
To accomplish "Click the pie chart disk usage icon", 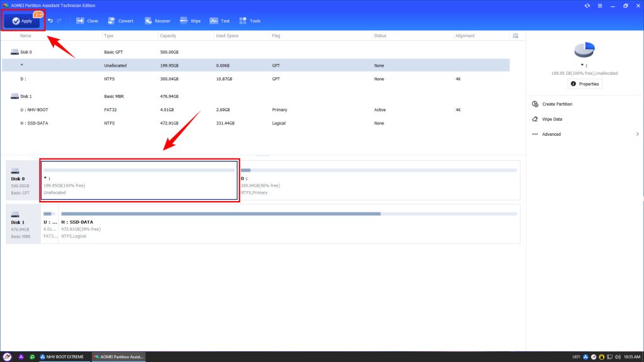I will [584, 50].
